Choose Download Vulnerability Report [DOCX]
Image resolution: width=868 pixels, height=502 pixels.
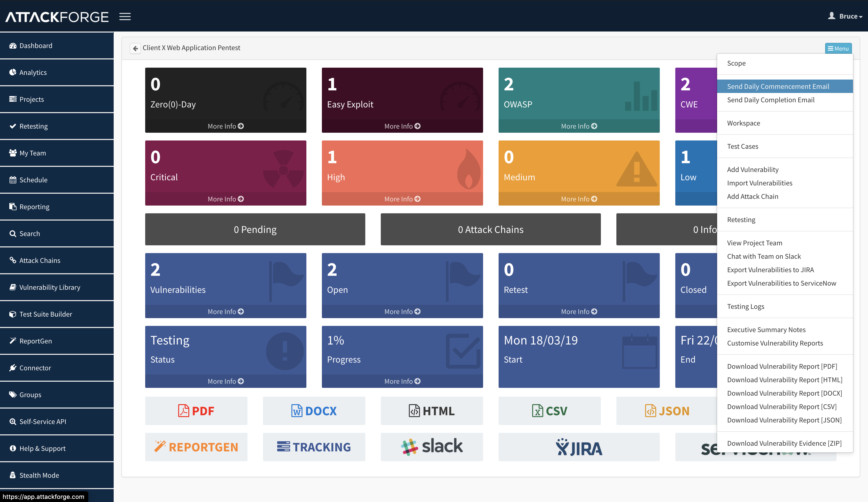click(x=785, y=393)
